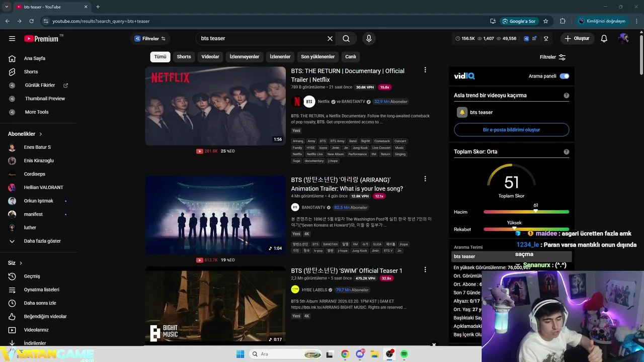The height and width of the screenshot is (362, 644).
Task: Click the blue vidIQ icon in header stats
Action: [526, 38]
